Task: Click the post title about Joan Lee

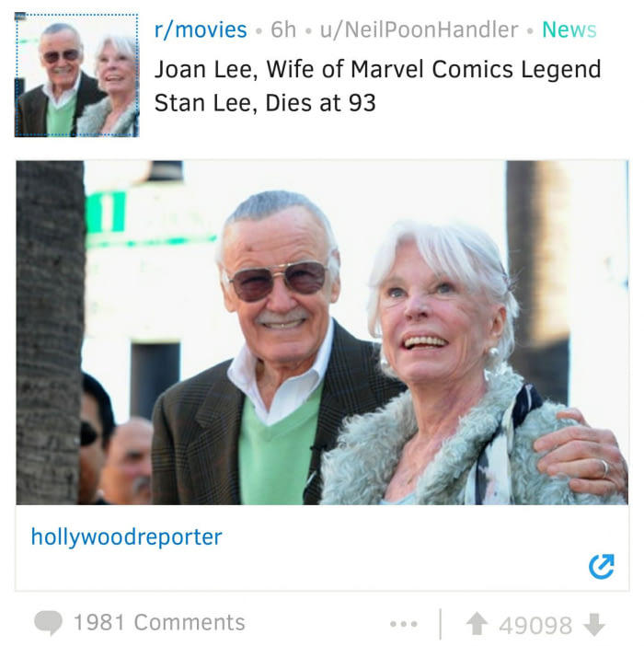Action: (x=377, y=86)
